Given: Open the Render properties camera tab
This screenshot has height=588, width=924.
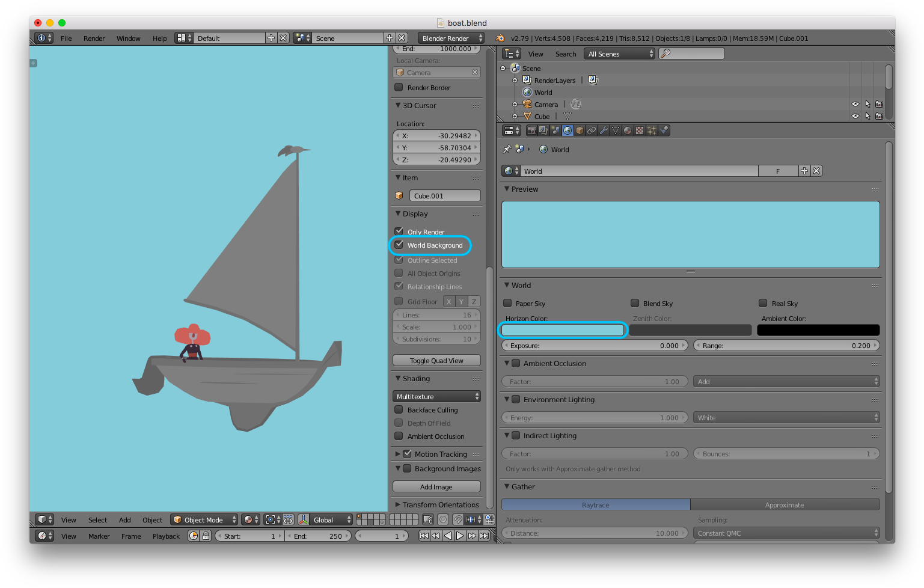Looking at the screenshot, I should pos(531,130).
